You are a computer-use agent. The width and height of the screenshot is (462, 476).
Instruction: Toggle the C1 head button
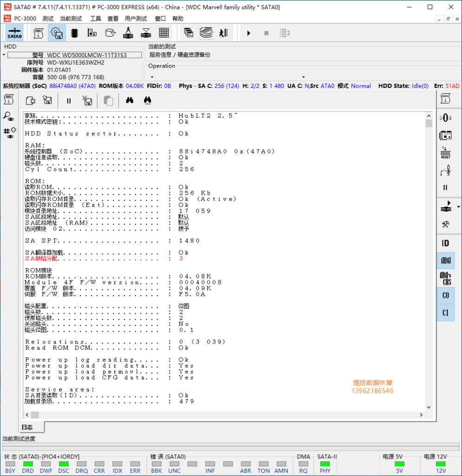[x=446, y=313]
